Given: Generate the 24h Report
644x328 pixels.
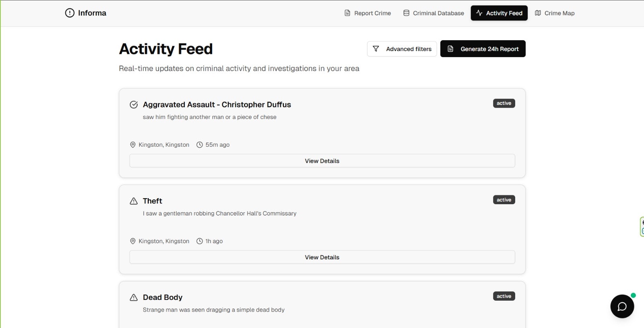Looking at the screenshot, I should (x=483, y=49).
